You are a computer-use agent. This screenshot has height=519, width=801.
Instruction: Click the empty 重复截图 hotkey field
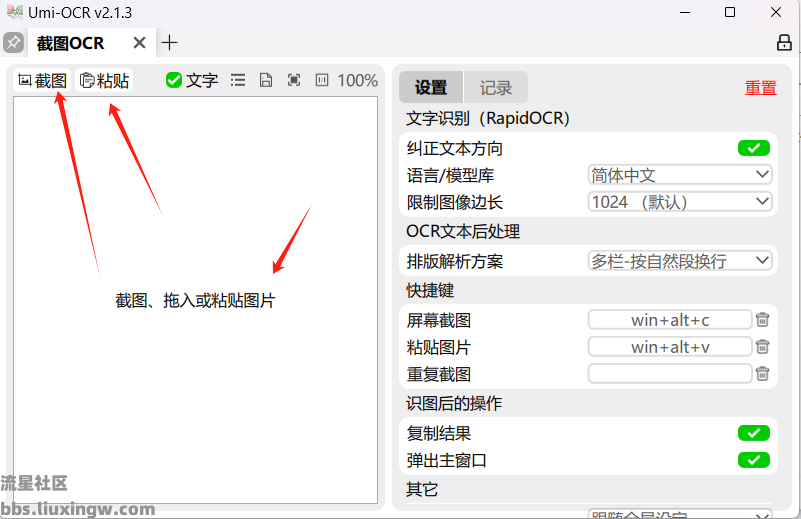point(670,374)
